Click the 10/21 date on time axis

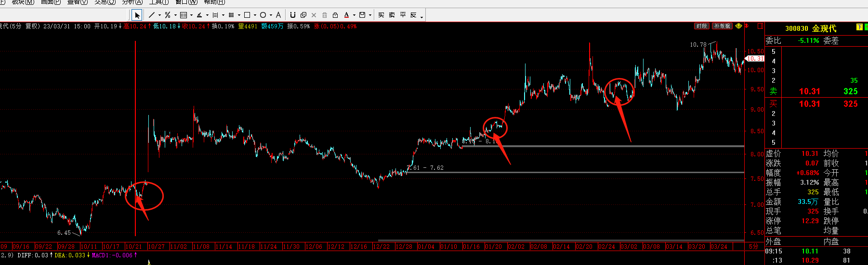[x=133, y=247]
